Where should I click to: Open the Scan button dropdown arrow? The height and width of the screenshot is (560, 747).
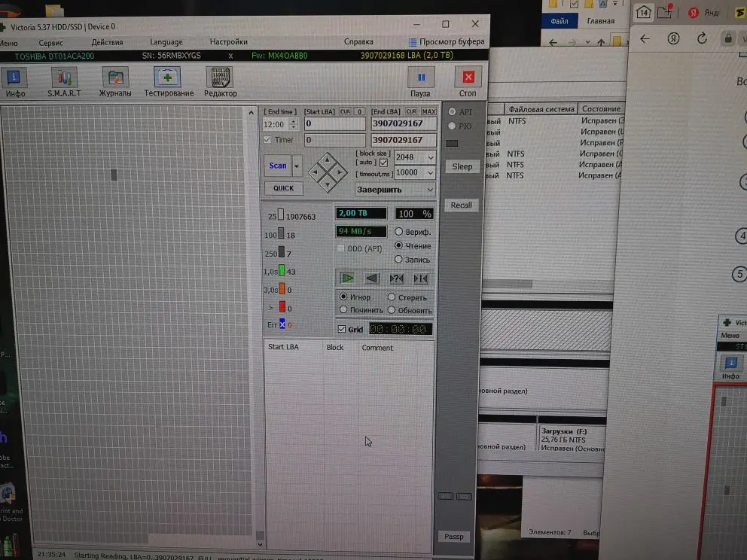[x=297, y=166]
